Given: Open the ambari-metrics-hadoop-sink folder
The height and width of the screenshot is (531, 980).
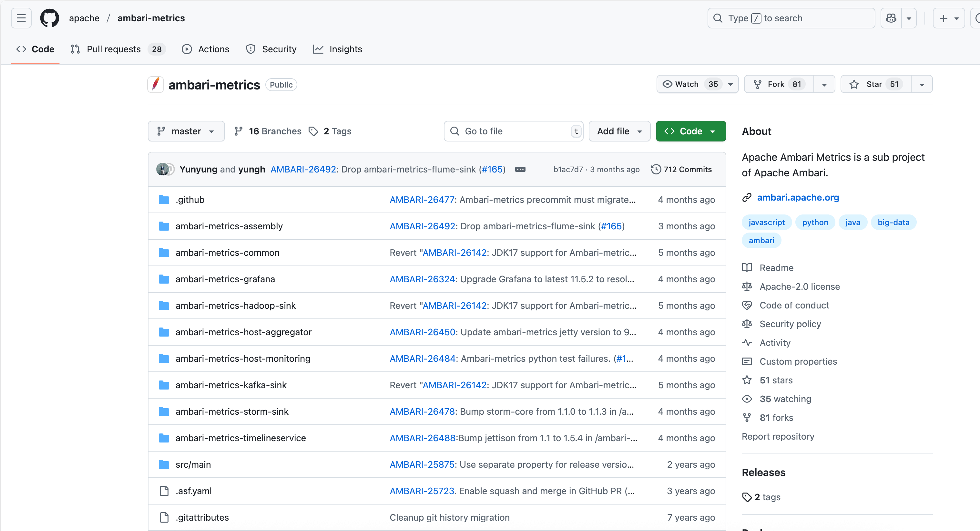Looking at the screenshot, I should point(236,306).
